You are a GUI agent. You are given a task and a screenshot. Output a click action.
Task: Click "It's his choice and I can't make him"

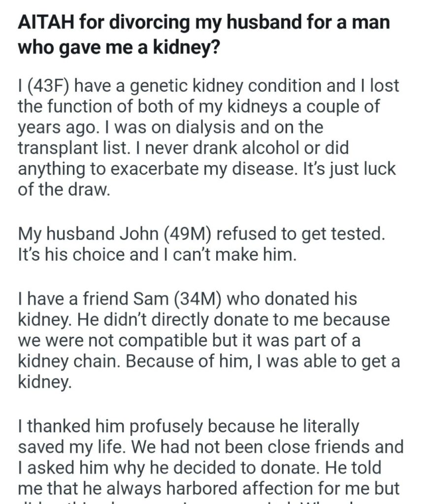(x=158, y=255)
